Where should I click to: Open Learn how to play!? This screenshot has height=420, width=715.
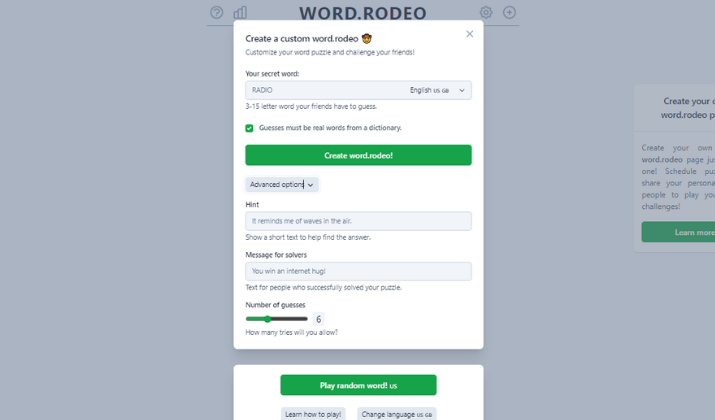pyautogui.click(x=313, y=414)
